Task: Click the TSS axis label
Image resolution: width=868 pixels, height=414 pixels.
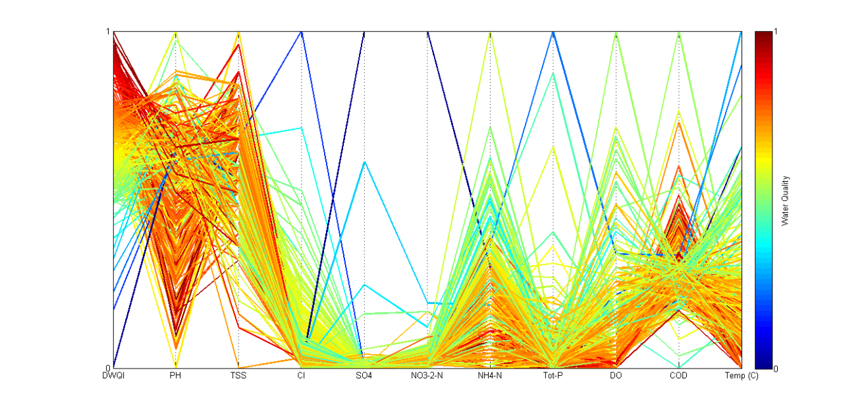Action: coord(238,376)
